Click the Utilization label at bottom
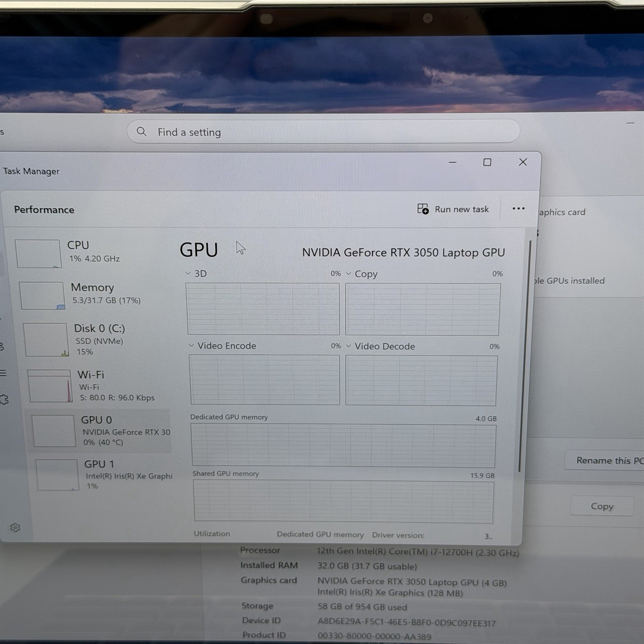Screen dimensions: 644x644 212,533
